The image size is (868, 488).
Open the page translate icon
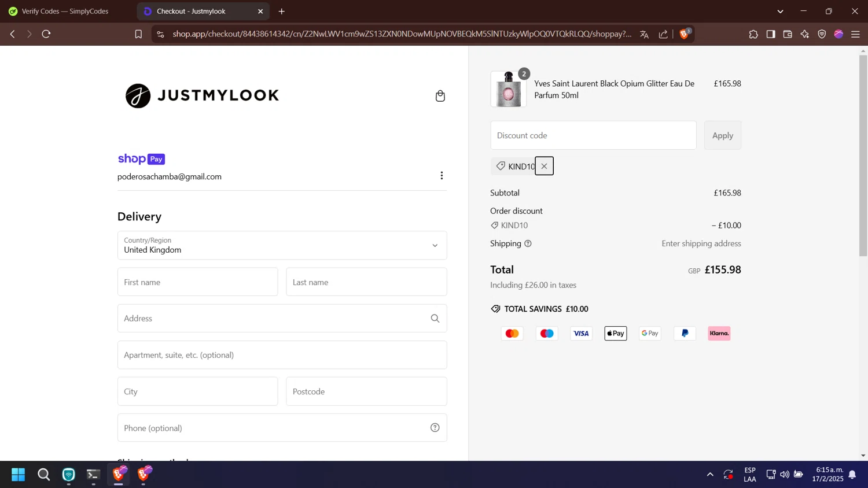click(644, 34)
